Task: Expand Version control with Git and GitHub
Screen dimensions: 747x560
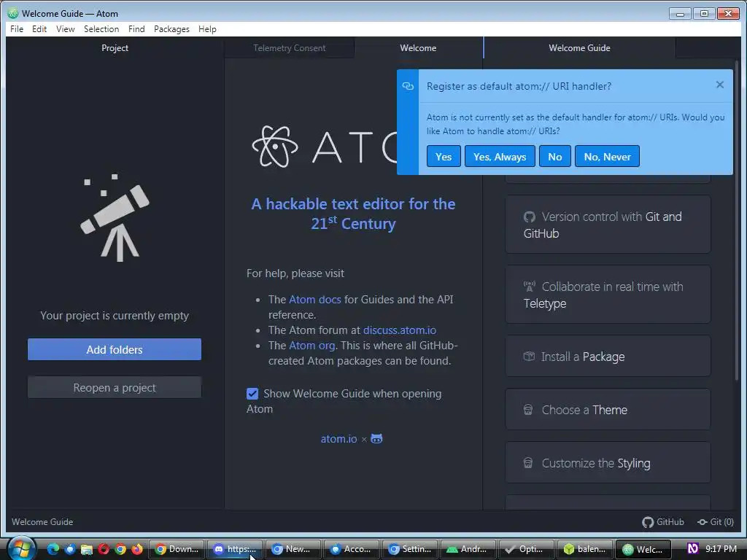Action: [608, 225]
